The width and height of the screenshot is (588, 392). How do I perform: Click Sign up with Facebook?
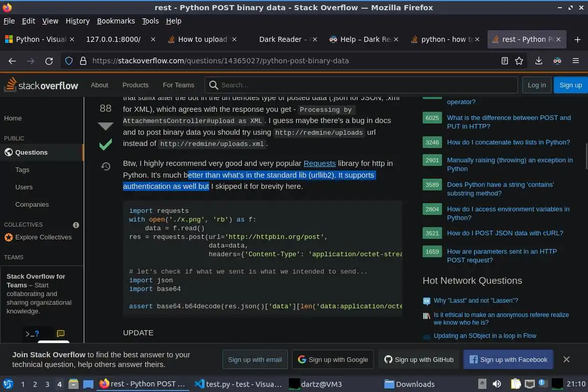[508, 359]
